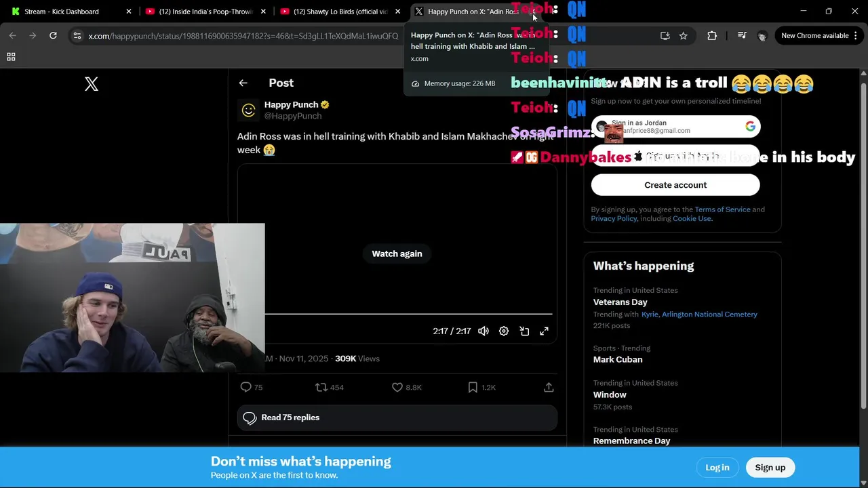Click @HappyPunch handle
The width and height of the screenshot is (868, 488).
pyautogui.click(x=293, y=117)
